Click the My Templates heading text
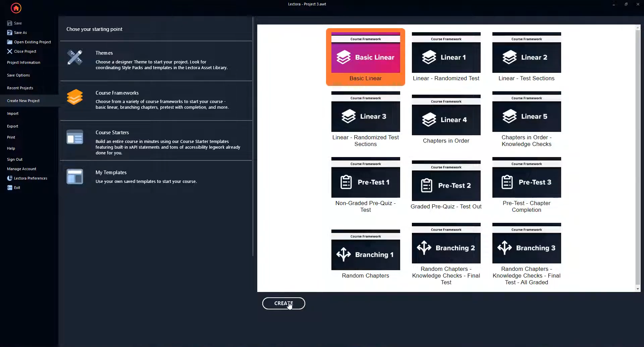The width and height of the screenshot is (644, 347). pyautogui.click(x=111, y=172)
